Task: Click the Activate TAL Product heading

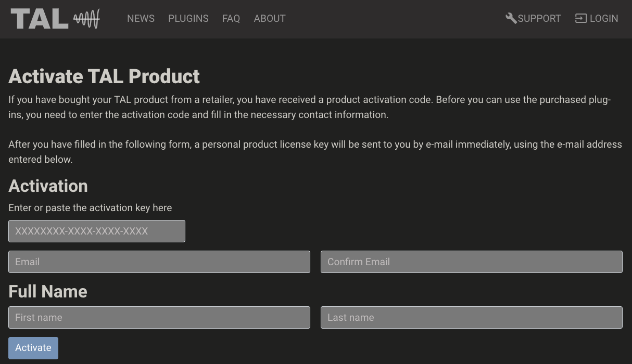Action: click(104, 76)
